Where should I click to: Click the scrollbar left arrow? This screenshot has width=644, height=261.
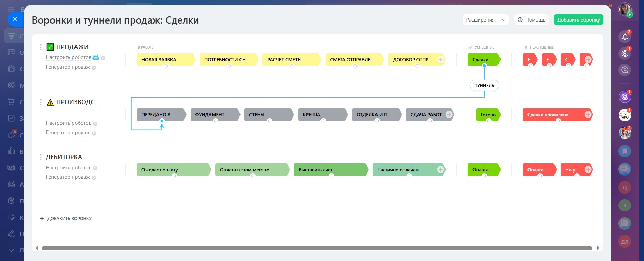[37, 248]
